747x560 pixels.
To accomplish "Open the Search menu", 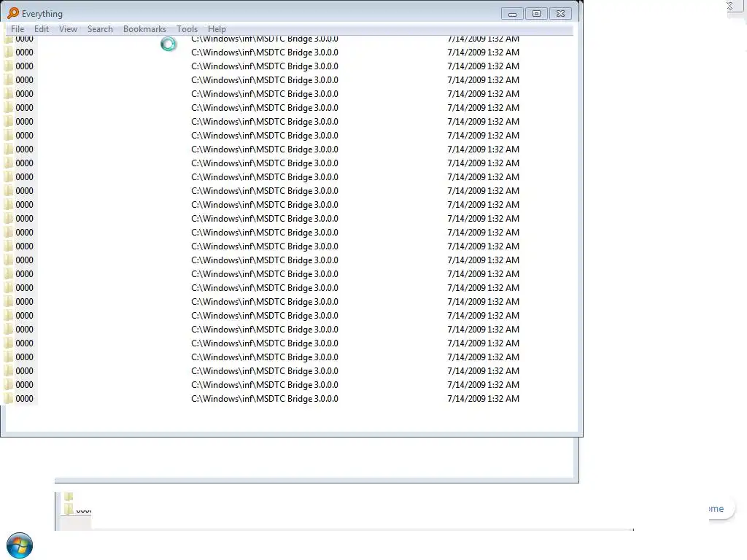I will [x=100, y=29].
